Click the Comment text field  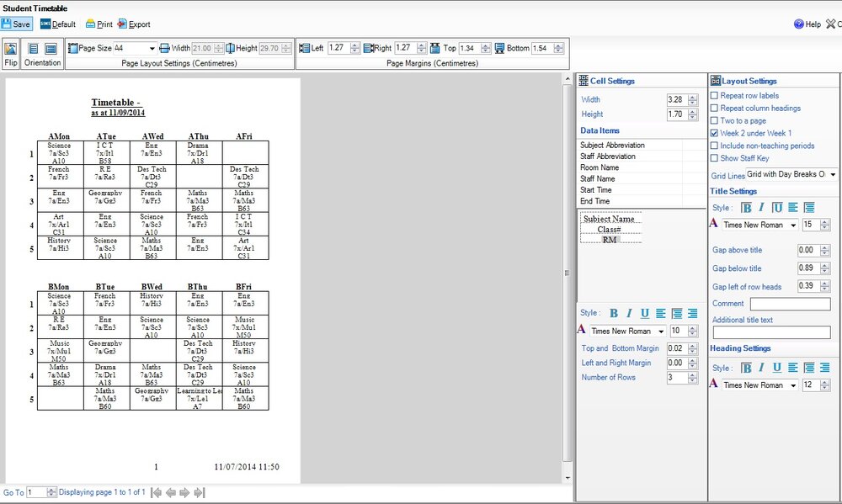pos(790,304)
